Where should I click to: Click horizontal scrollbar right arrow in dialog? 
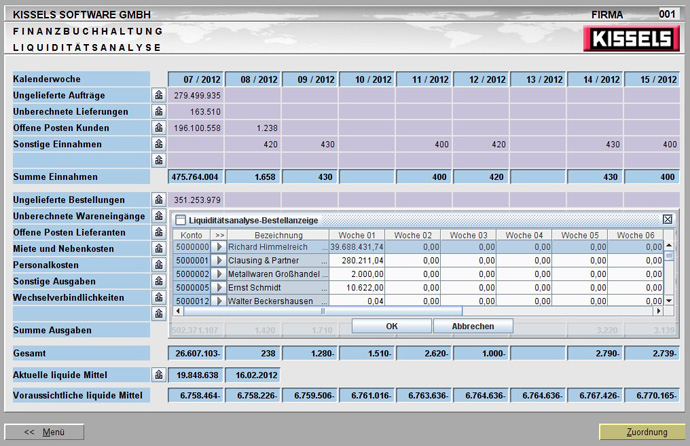click(x=658, y=311)
